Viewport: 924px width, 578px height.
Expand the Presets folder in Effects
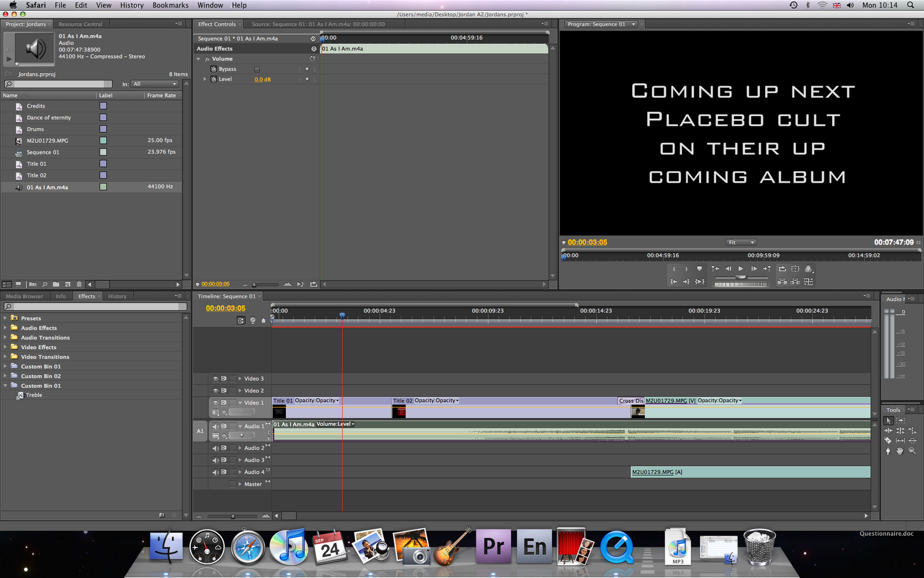(5, 318)
